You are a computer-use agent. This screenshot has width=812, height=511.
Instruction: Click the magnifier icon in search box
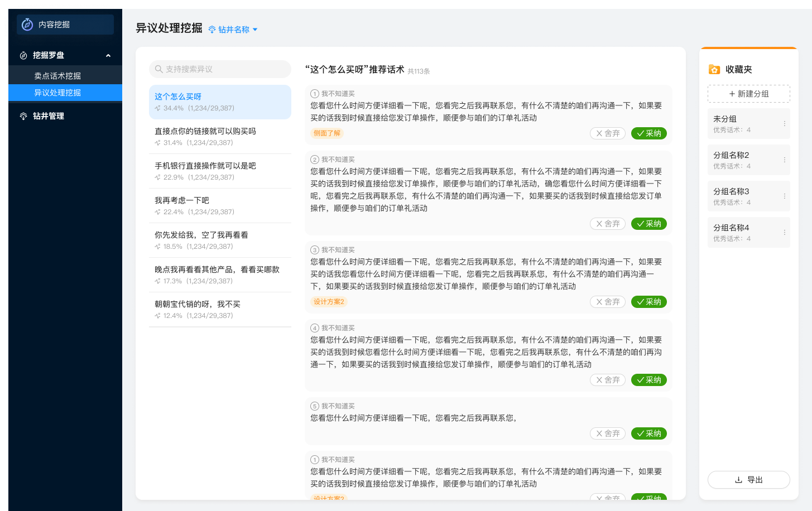coord(158,69)
